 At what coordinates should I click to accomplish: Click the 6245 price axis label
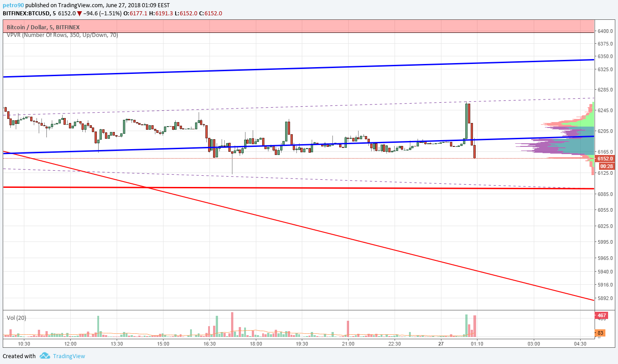(x=606, y=110)
